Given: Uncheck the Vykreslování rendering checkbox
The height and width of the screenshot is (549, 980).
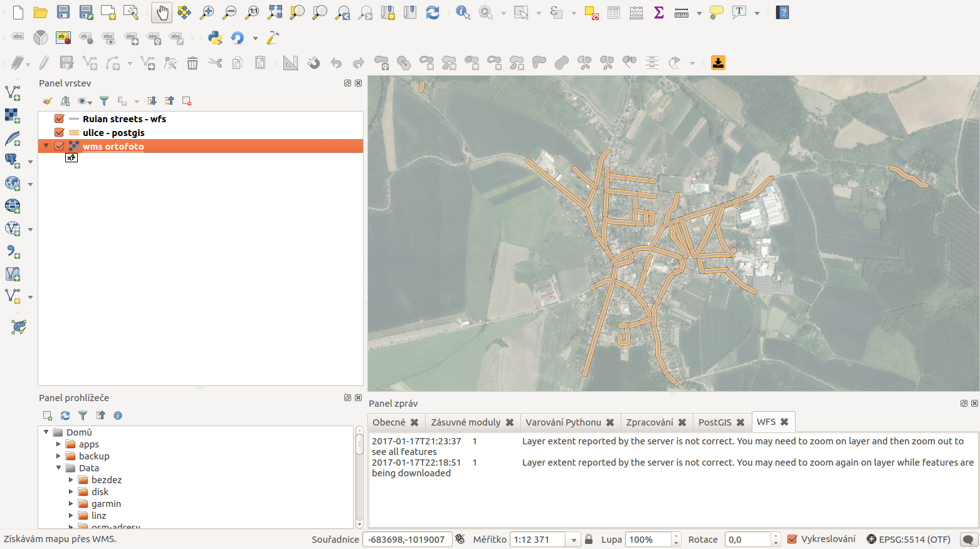Looking at the screenshot, I should pyautogui.click(x=793, y=539).
